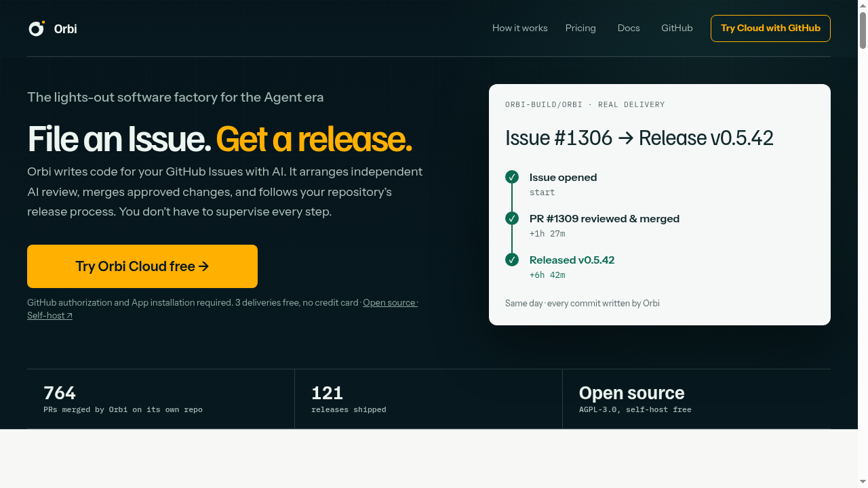Image resolution: width=868 pixels, height=488 pixels.
Task: Click the Orbi logo icon
Action: coord(37,28)
